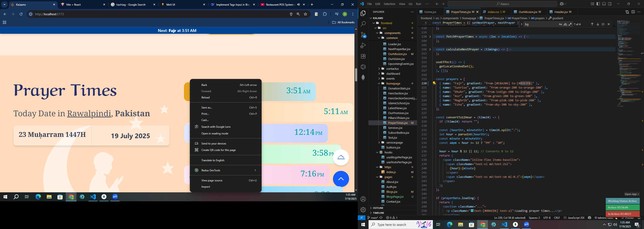Screen dimensions: 644x229
Task: Split the editor to the right
Action: coord(633,12)
